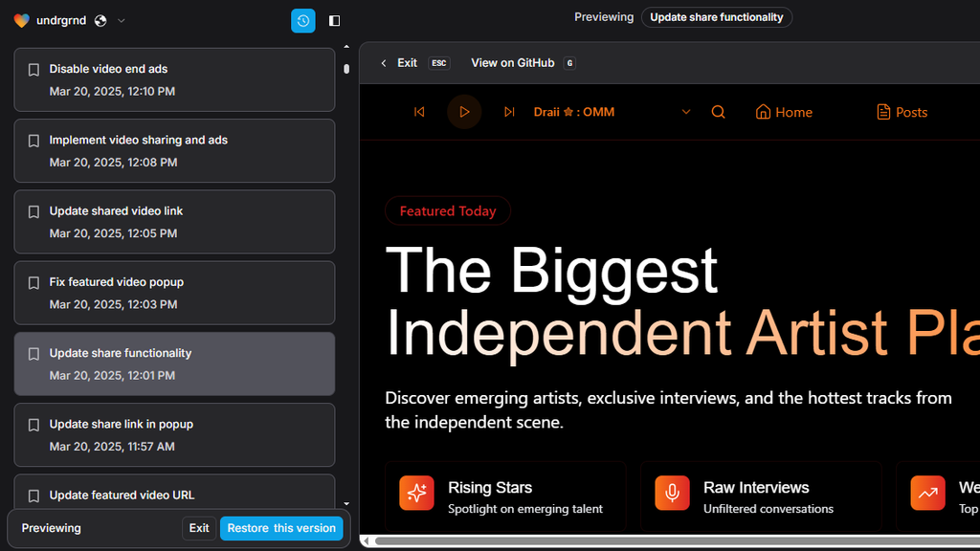This screenshot has height=551, width=980.
Task: Bookmark the Fix featured video popup version
Action: (x=33, y=282)
